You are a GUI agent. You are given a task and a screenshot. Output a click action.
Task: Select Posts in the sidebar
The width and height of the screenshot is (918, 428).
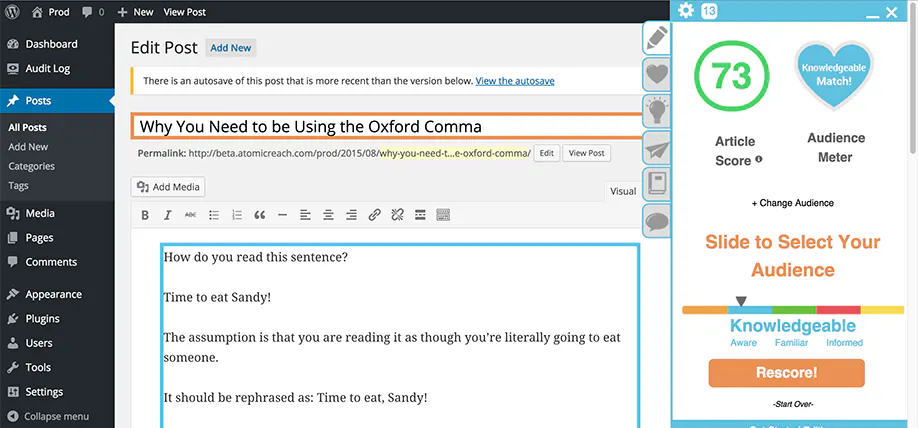point(57,101)
